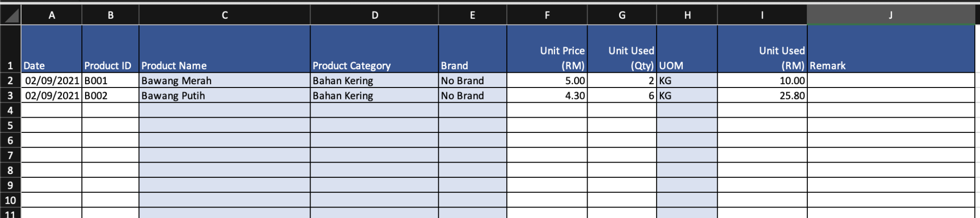This screenshot has height=218, width=980.
Task: Select row 5 header
Action: [x=10, y=125]
